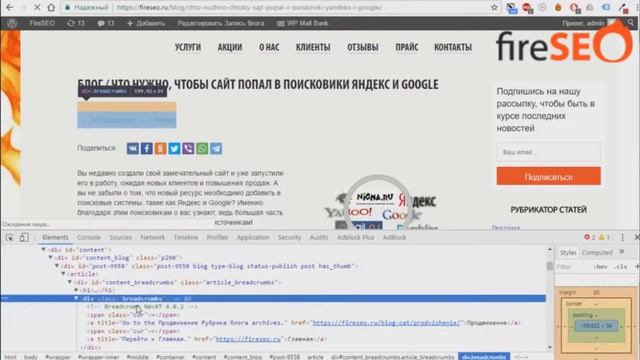This screenshot has height=360, width=640.
Task: Collapse the content_breadcrumbs div node
Action: [70, 282]
